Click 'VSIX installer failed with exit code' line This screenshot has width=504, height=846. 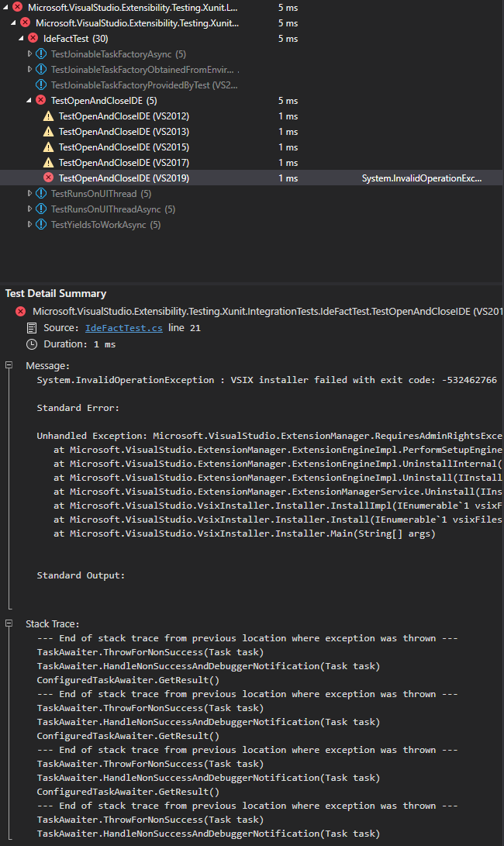pos(267,380)
